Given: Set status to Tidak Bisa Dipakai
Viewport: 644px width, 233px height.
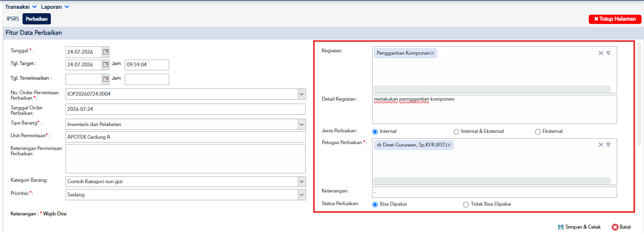Looking at the screenshot, I should coord(466,204).
